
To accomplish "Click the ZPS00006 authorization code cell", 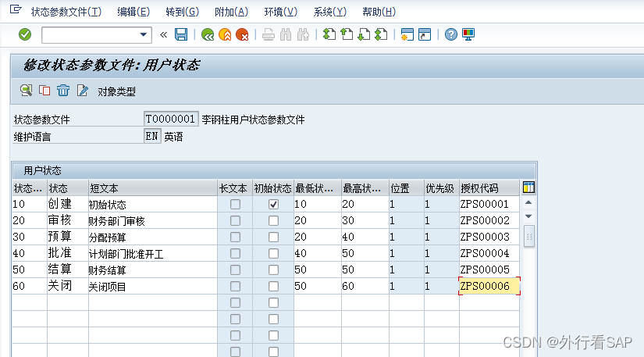I will point(489,286).
